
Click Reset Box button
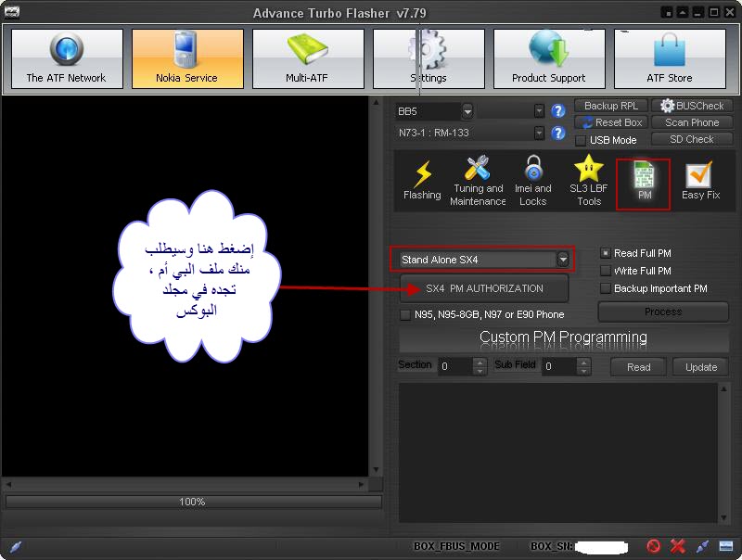coord(611,122)
